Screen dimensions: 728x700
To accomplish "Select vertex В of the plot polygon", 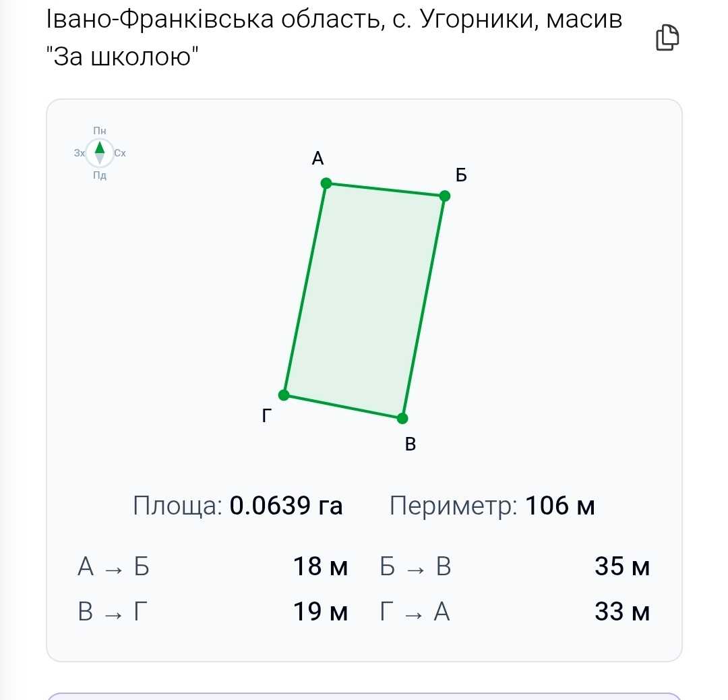I will pos(402,418).
